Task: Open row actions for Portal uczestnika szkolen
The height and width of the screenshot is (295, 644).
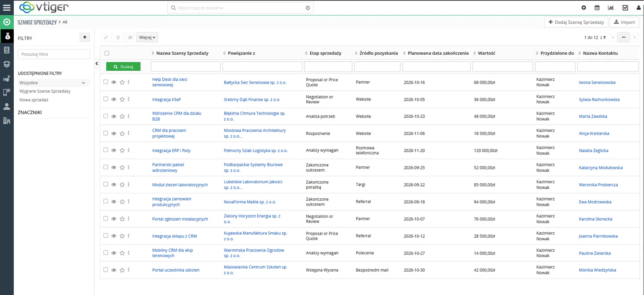Action: click(x=129, y=270)
